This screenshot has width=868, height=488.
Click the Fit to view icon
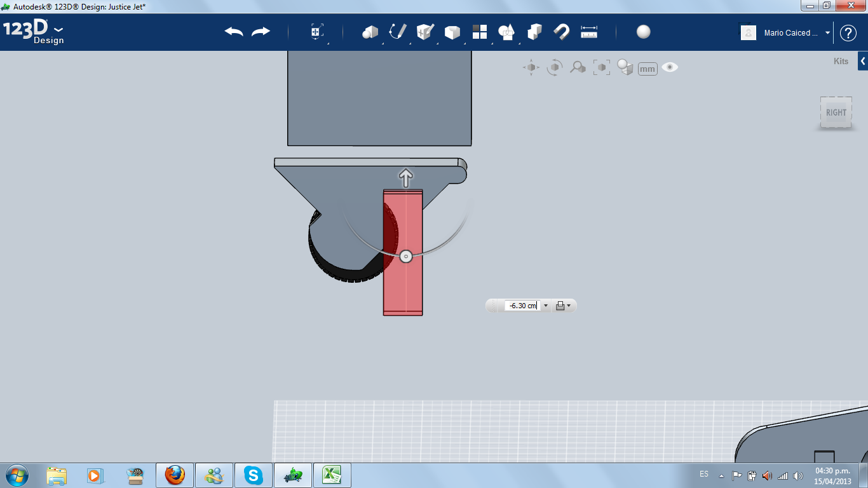click(601, 67)
